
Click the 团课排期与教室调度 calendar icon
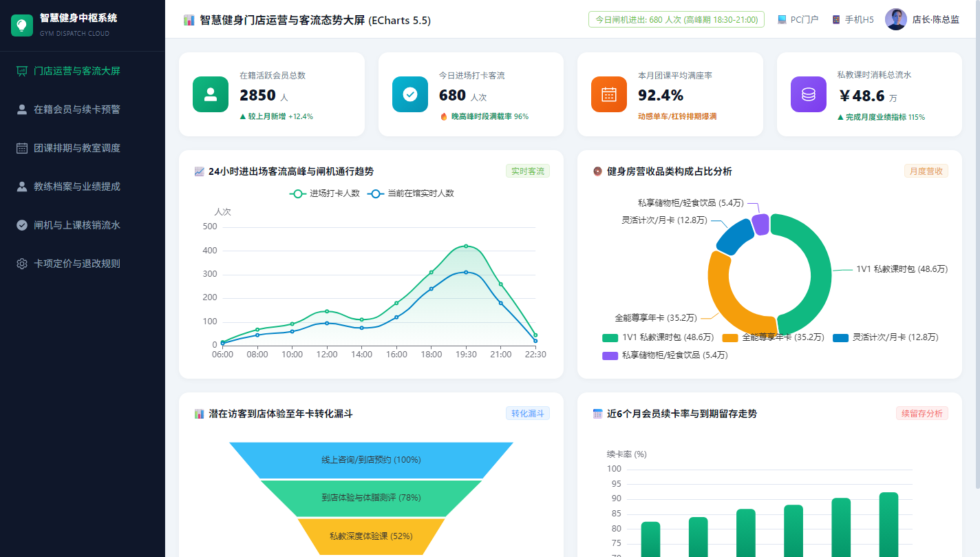pos(22,148)
